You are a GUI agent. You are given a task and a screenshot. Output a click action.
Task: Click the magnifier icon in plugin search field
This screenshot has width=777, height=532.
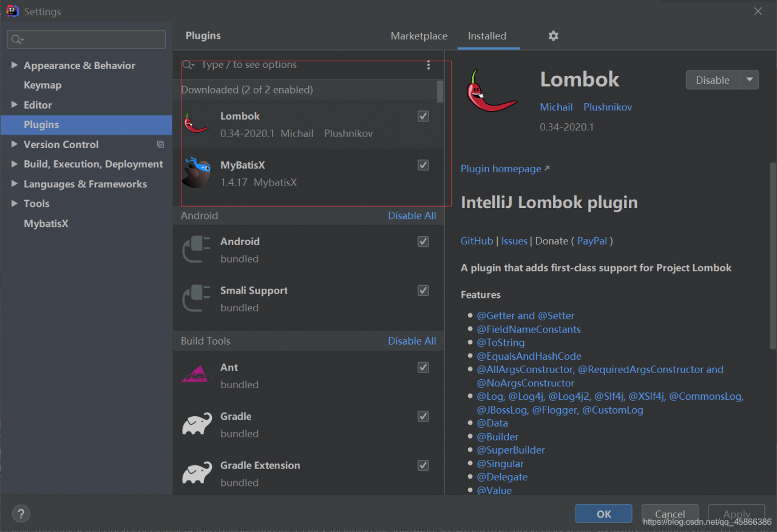pyautogui.click(x=188, y=65)
